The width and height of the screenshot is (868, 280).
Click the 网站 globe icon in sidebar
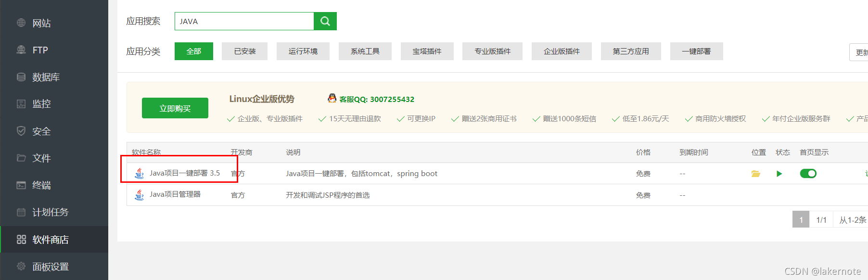click(21, 23)
